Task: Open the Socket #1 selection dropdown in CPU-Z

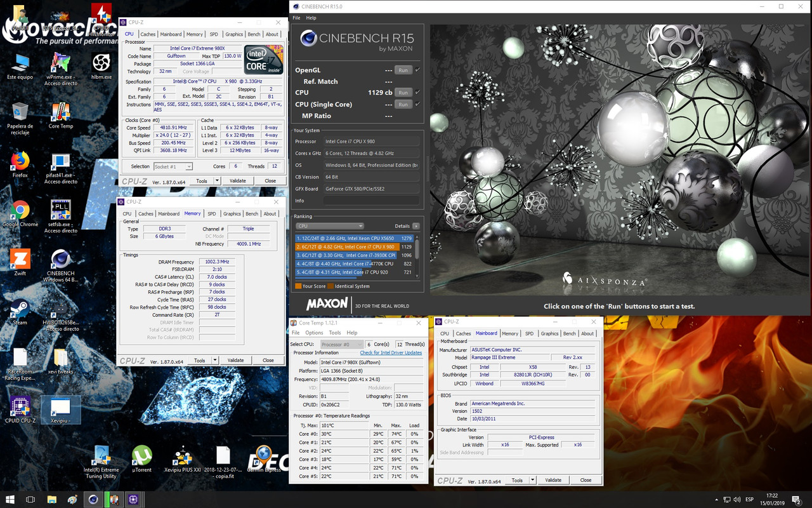Action: [x=173, y=166]
